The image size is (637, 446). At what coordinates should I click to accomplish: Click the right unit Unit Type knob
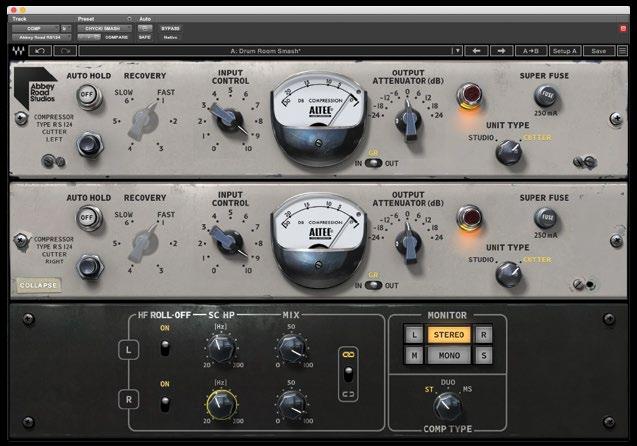(509, 274)
